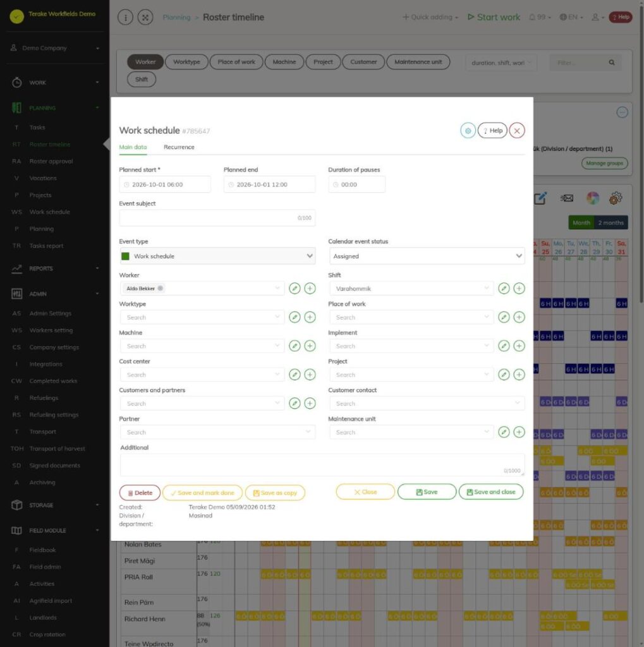
Task: Click the Planned start date field
Action: [x=165, y=184]
